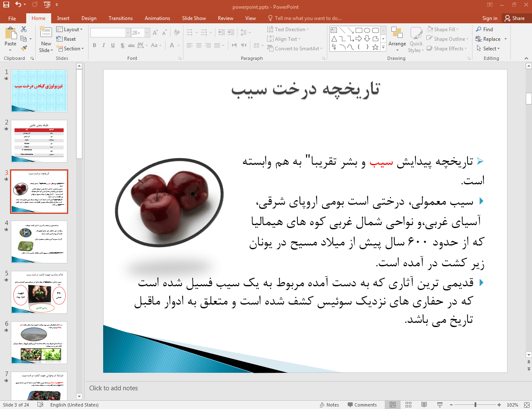This screenshot has height=409, width=532.
Task: Open the Arrange tool
Action: [397, 40]
